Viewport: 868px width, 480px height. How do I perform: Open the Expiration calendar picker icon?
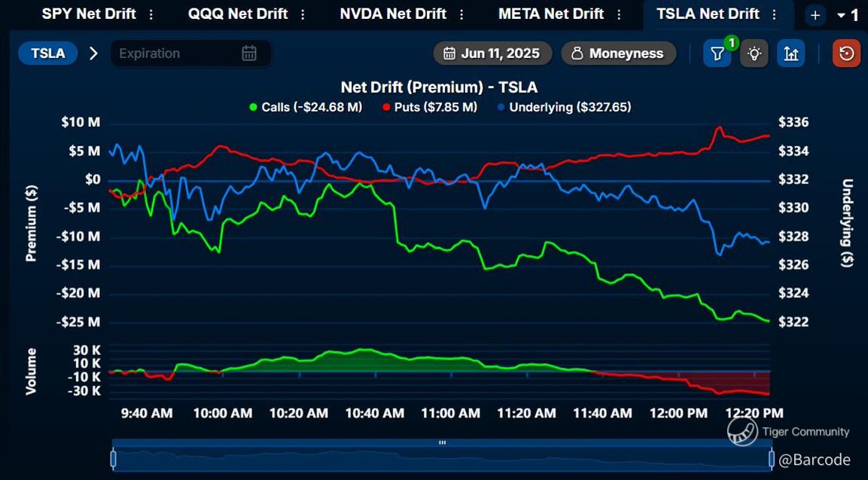pos(249,54)
